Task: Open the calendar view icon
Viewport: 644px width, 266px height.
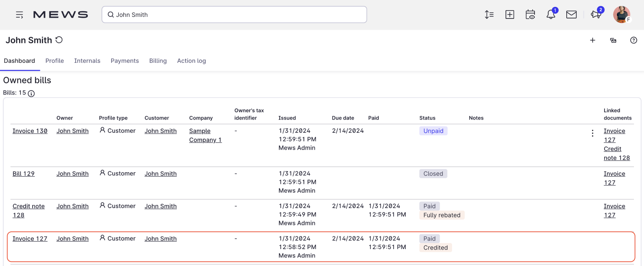Action: pyautogui.click(x=530, y=14)
